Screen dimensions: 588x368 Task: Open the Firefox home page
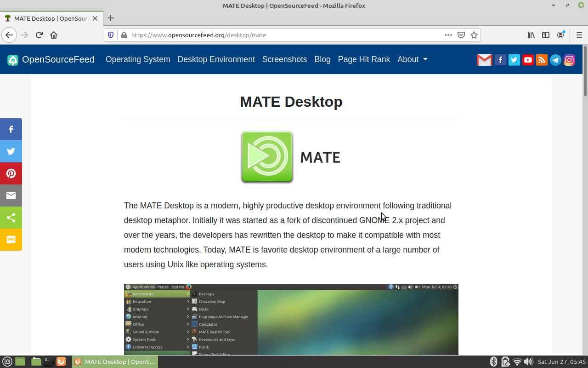(54, 35)
